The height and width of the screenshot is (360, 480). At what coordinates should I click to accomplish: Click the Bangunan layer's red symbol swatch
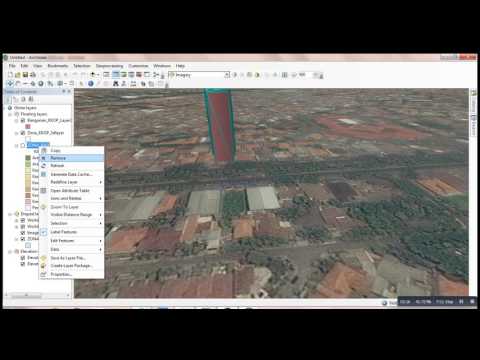28,126
